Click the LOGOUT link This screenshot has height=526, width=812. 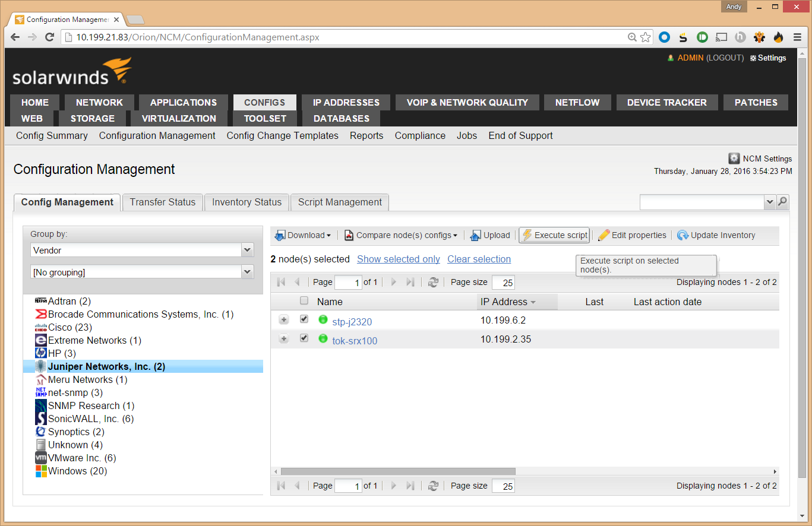(725, 58)
